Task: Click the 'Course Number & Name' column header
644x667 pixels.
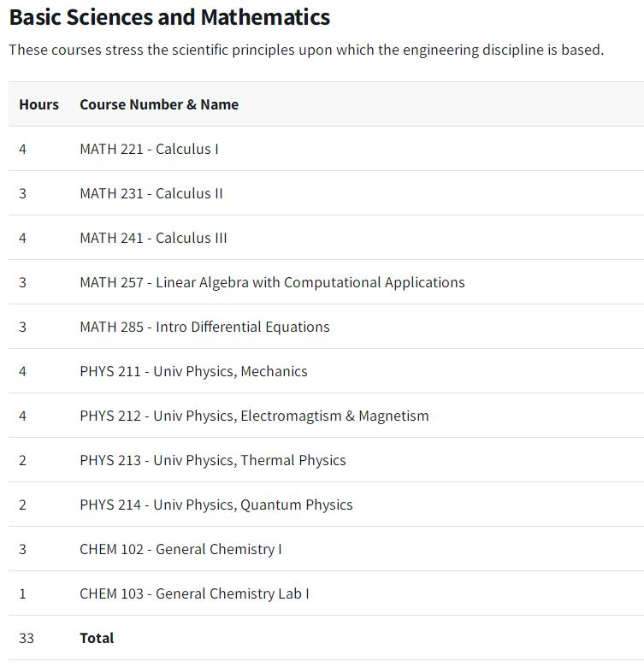Action: pyautogui.click(x=159, y=104)
